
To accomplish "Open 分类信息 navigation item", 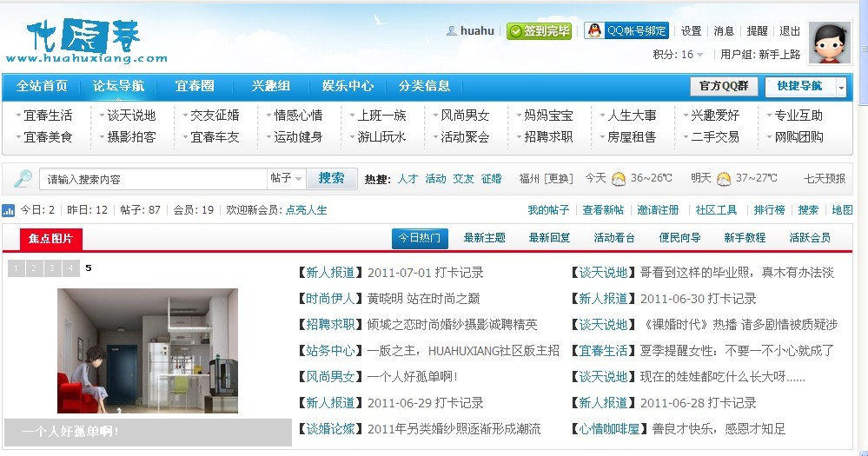I will [425, 86].
